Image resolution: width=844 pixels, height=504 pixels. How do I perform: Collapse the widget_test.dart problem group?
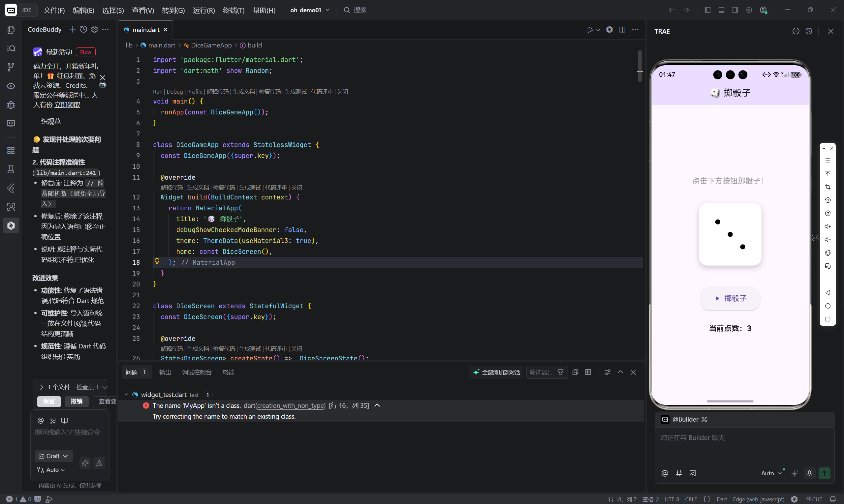point(126,394)
